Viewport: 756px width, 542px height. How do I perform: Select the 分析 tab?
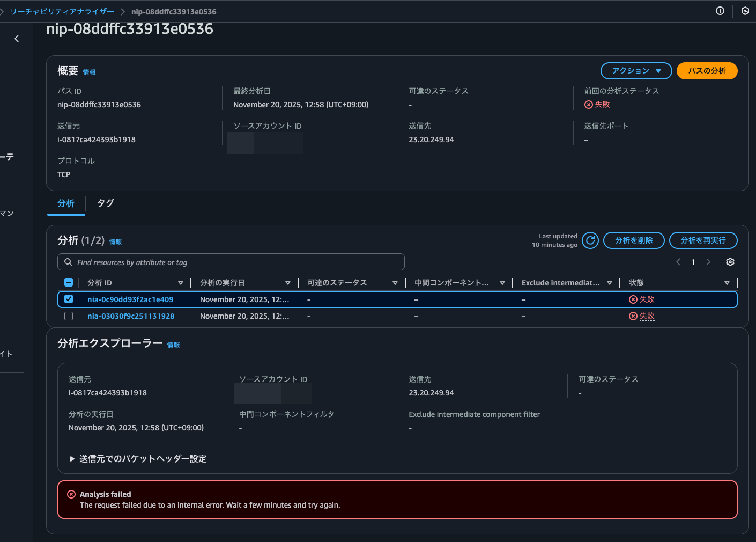pos(66,203)
